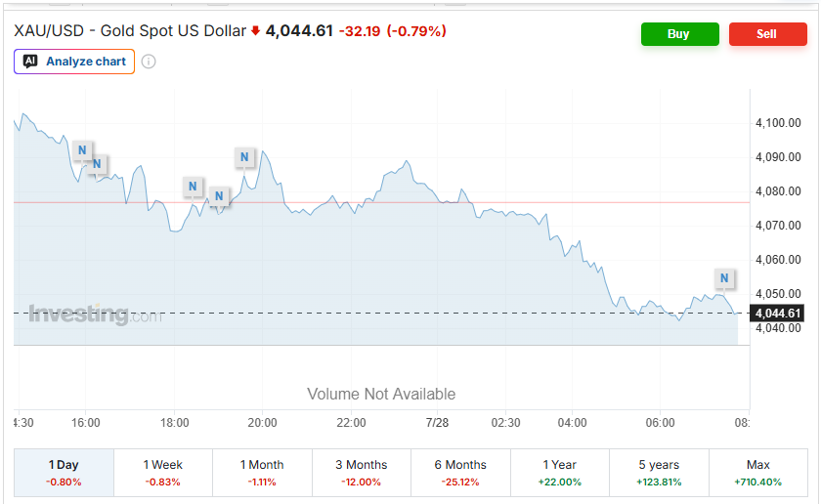Select the N marker just before 19:00 dip
The height and width of the screenshot is (504, 821).
tap(219, 196)
